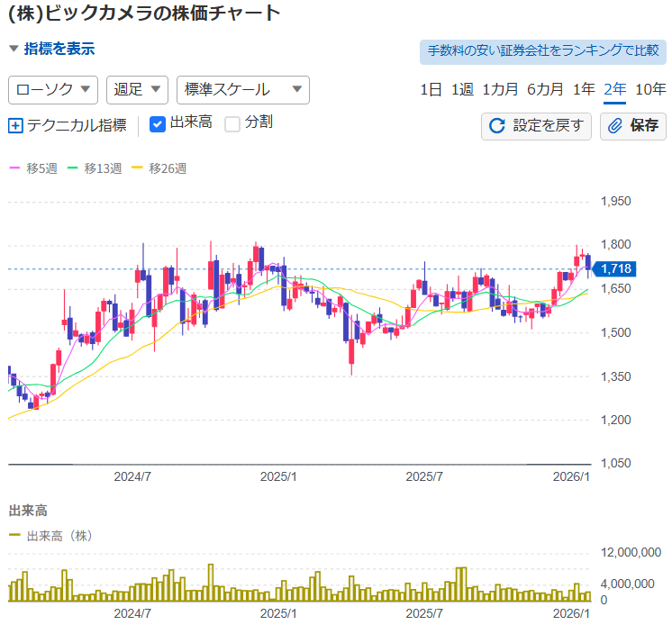Click the paperclip icon in 保存 button

616,126
